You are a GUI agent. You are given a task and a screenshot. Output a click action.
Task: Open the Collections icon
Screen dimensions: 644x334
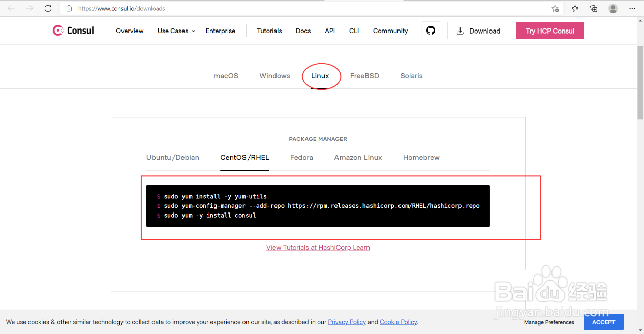(594, 8)
